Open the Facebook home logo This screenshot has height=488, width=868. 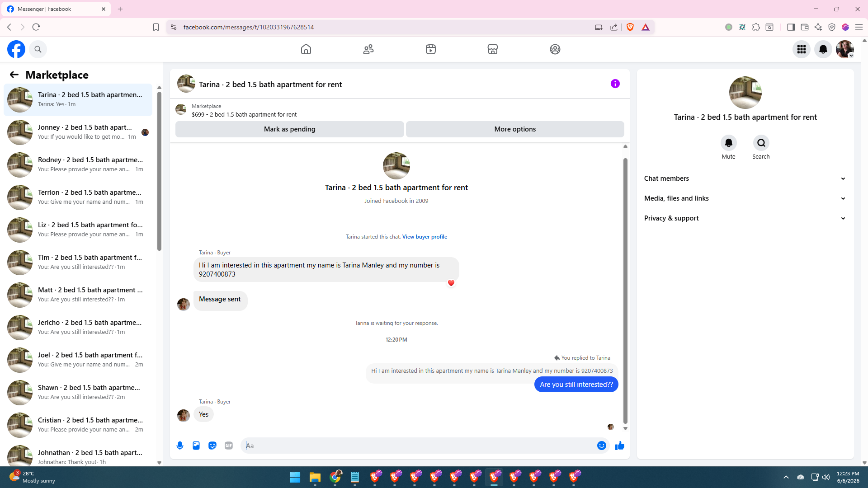pos(16,49)
